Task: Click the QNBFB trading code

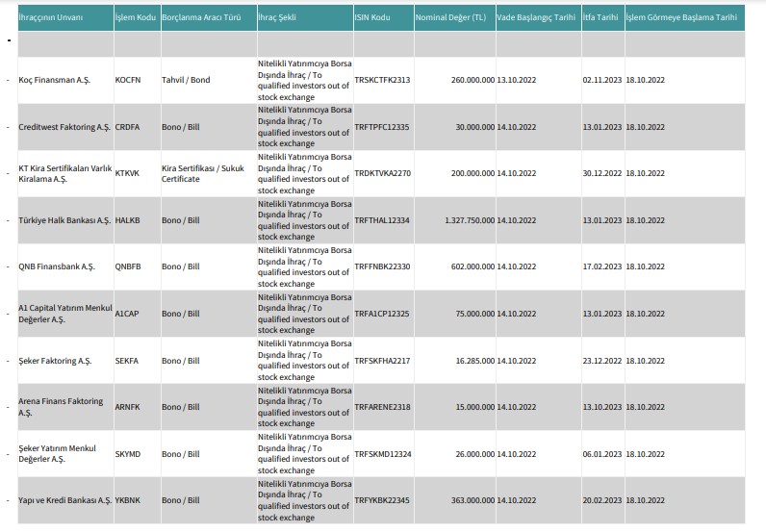Action: tap(128, 266)
